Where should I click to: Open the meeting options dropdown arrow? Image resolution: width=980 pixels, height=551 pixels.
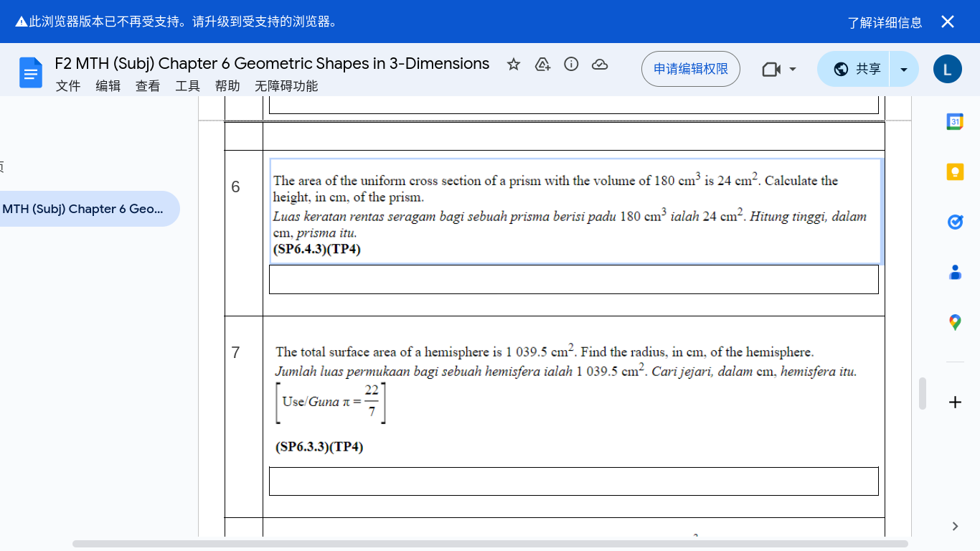click(x=793, y=69)
